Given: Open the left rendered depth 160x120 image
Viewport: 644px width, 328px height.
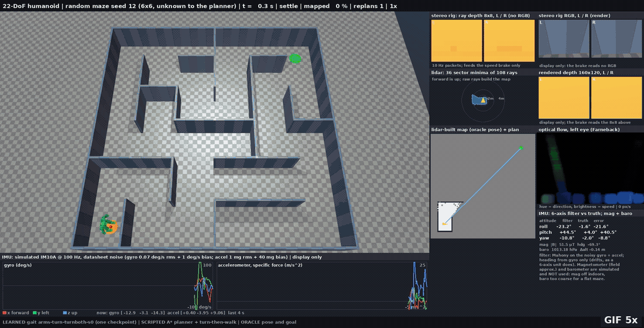Looking at the screenshot, I should [x=563, y=98].
